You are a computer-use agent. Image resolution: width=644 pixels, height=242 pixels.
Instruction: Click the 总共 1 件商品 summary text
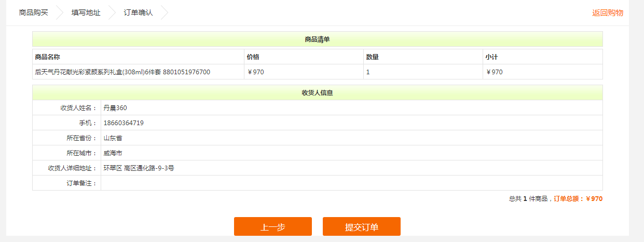coord(528,198)
